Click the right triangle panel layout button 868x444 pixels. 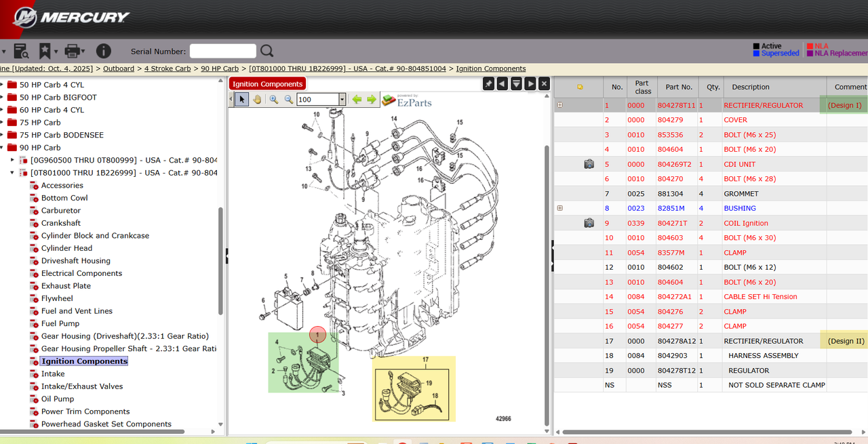tap(530, 83)
